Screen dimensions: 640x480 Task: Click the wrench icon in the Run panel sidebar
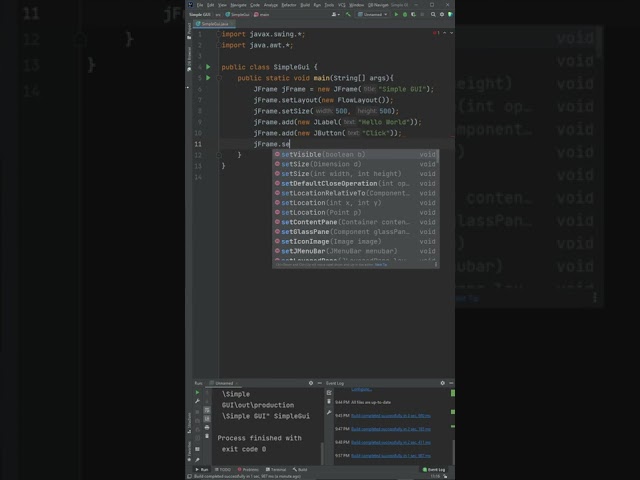pos(197,401)
